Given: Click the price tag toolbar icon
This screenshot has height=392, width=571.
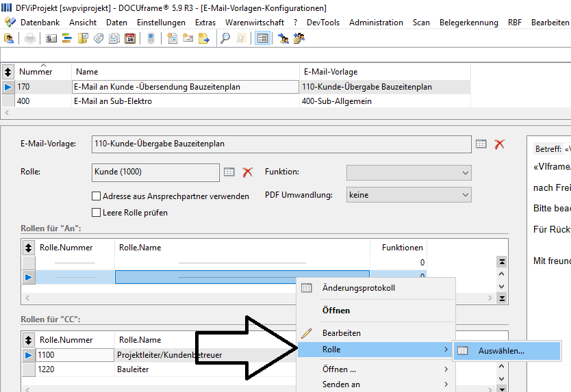Looking at the screenshot, I should click(99, 38).
